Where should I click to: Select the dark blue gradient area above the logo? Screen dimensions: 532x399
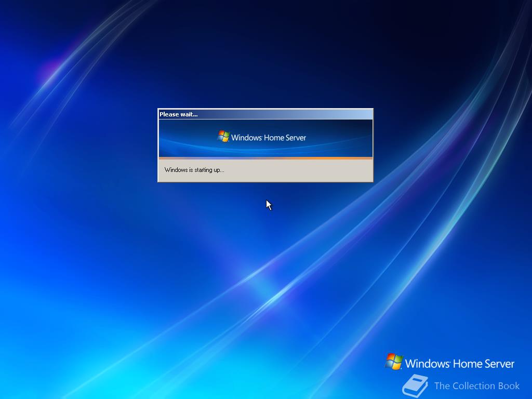(265, 125)
